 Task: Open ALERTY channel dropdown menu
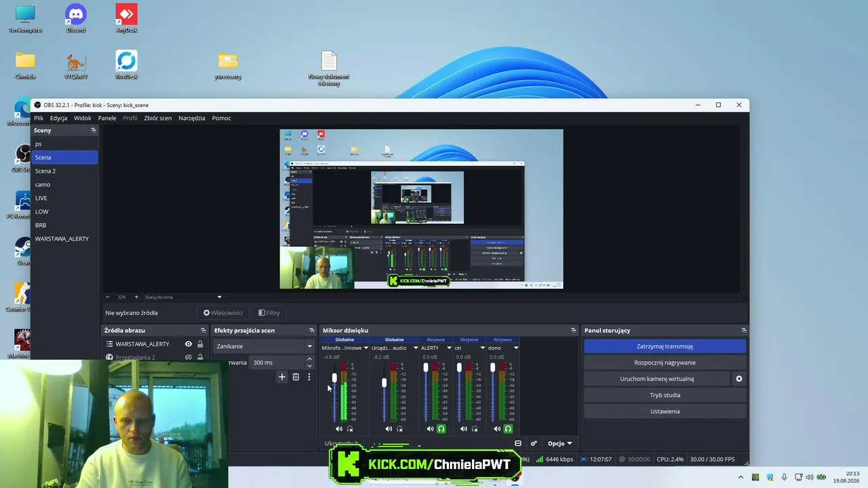click(450, 348)
